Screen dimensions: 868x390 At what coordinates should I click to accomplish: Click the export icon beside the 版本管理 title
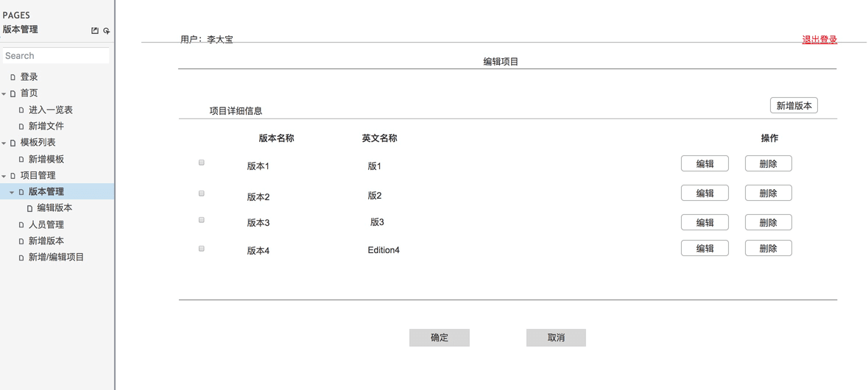(x=95, y=31)
